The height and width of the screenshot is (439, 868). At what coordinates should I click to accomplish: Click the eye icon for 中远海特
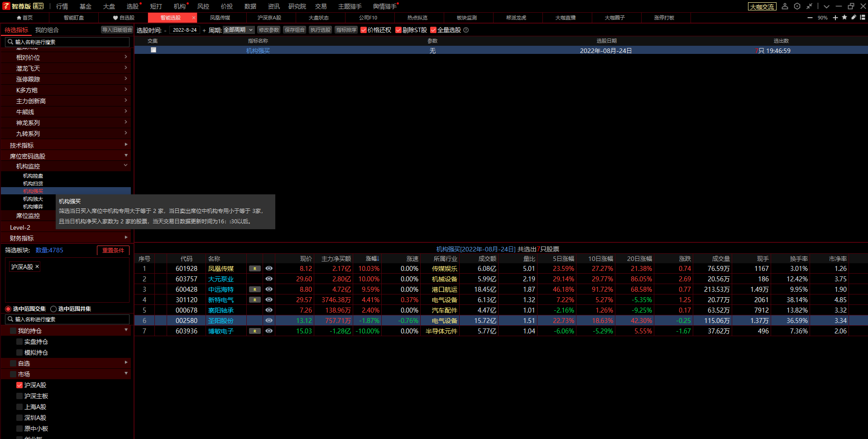click(x=269, y=289)
